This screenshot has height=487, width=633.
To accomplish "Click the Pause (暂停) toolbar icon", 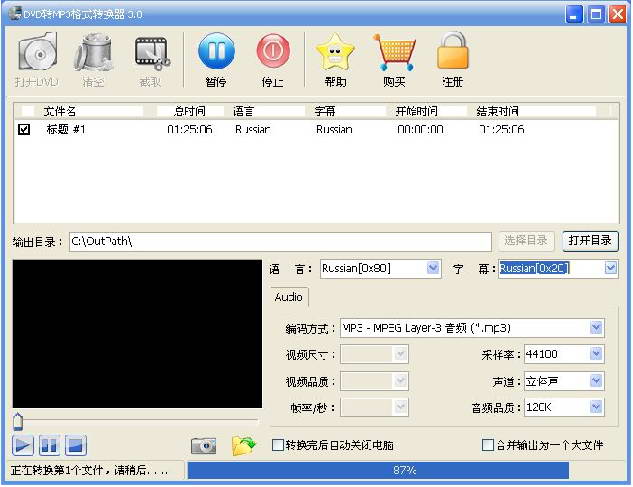I will [216, 53].
